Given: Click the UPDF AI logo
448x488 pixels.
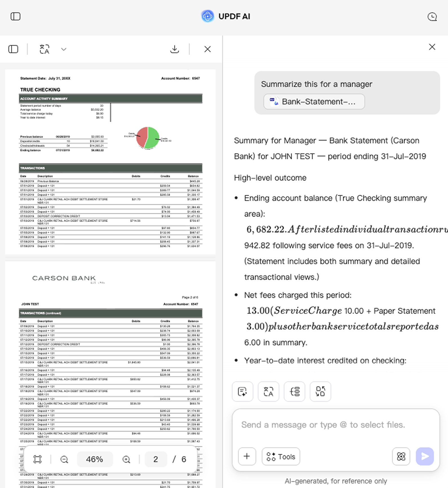Looking at the screenshot, I should 207,16.
